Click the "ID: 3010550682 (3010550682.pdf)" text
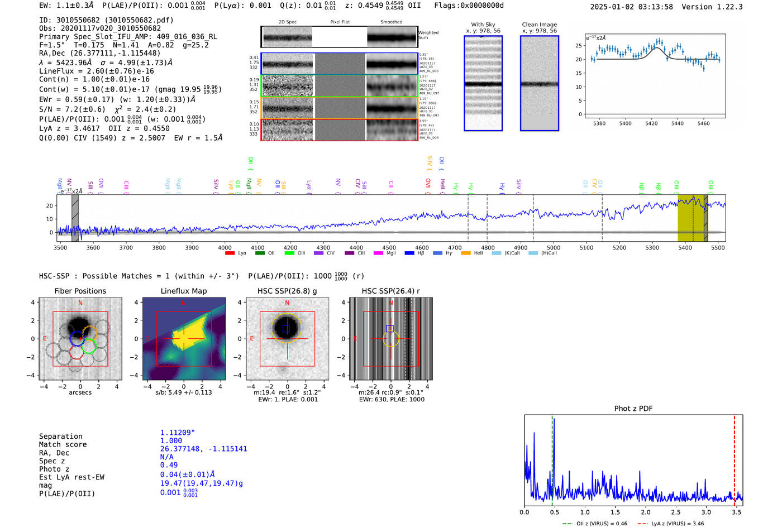 [x=106, y=20]
